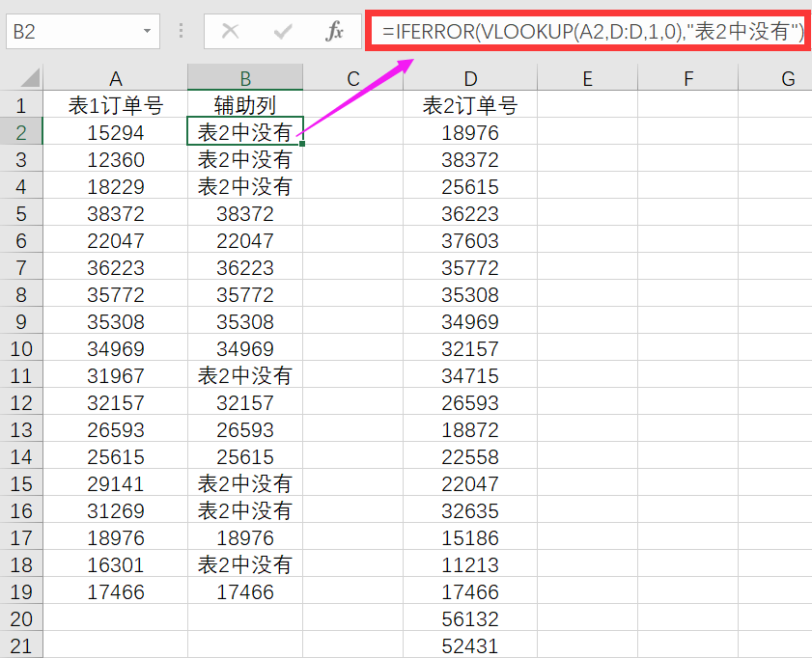
Task: Click the cancel (X) formula entry icon
Action: coord(231,32)
